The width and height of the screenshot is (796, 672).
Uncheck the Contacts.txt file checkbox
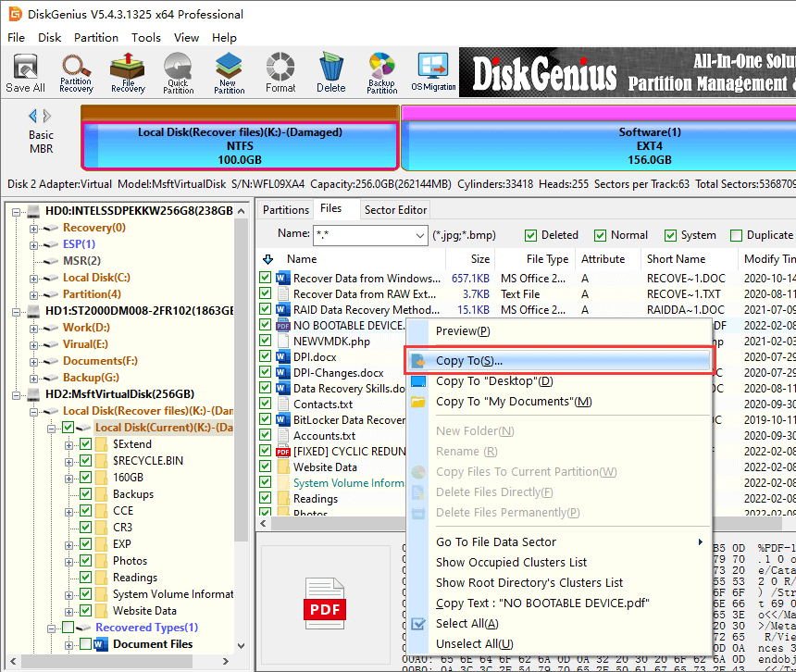click(x=267, y=404)
